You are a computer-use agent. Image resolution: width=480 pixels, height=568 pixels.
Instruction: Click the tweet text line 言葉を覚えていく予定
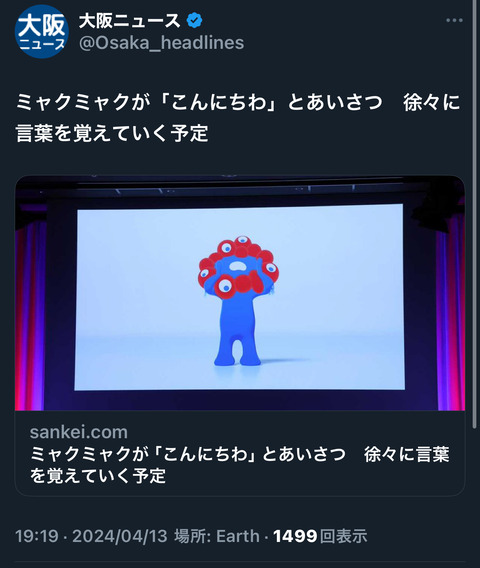112,133
